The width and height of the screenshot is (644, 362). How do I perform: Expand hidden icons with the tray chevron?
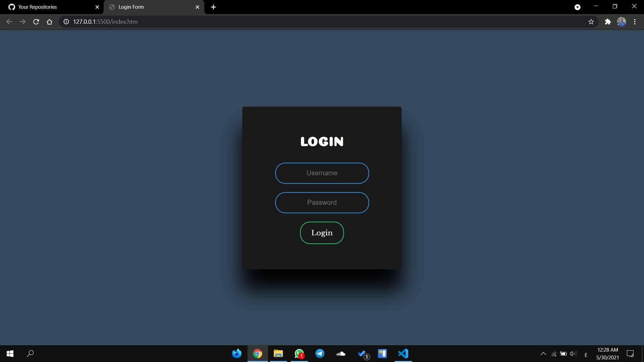(543, 354)
